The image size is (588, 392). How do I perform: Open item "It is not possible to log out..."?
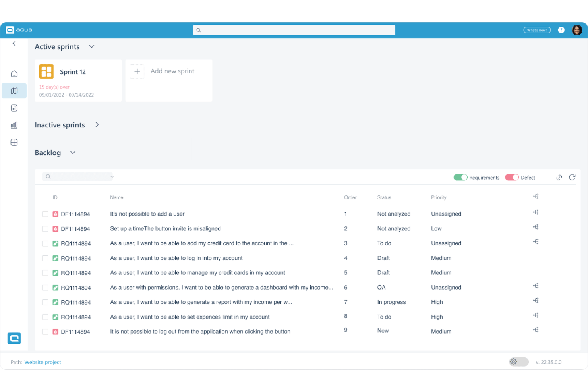coord(200,332)
